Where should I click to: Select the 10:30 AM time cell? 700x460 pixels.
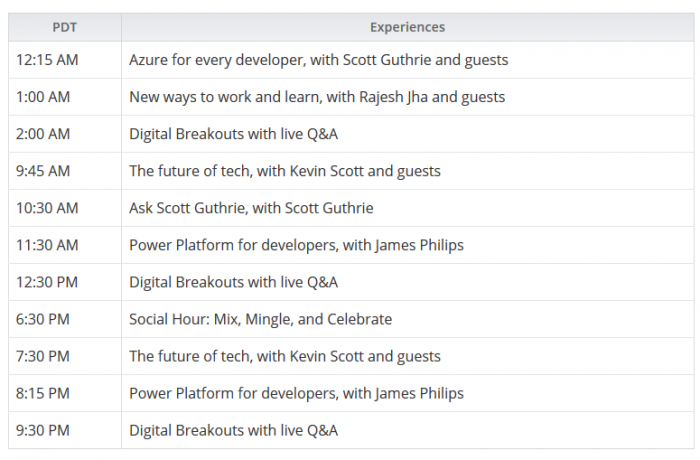(46, 208)
